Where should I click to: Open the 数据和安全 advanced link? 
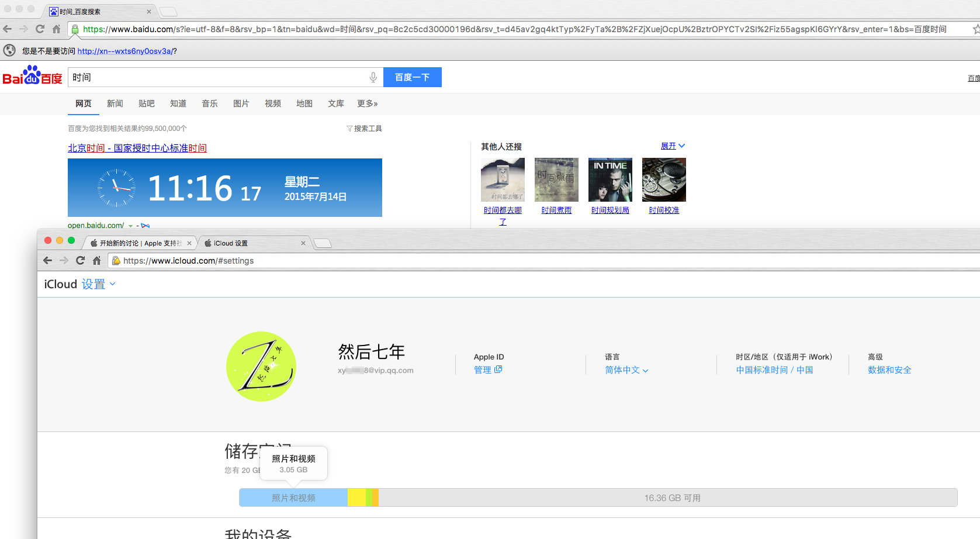(889, 370)
